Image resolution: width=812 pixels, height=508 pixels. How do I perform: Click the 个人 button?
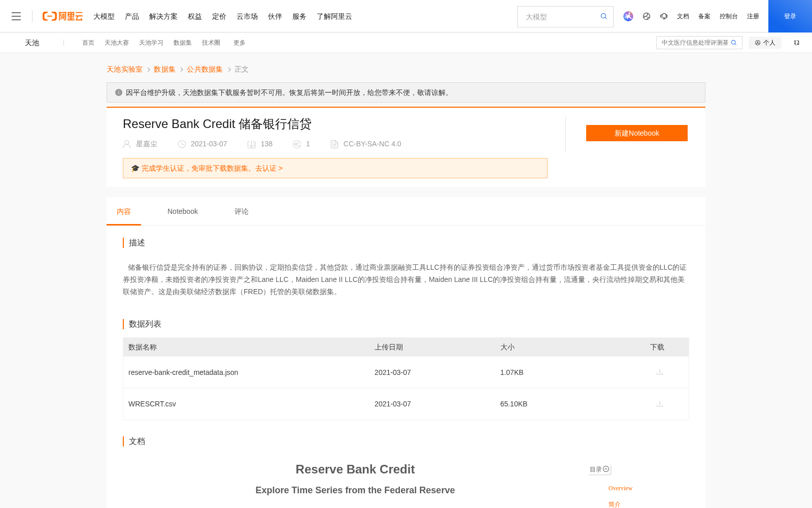point(765,43)
